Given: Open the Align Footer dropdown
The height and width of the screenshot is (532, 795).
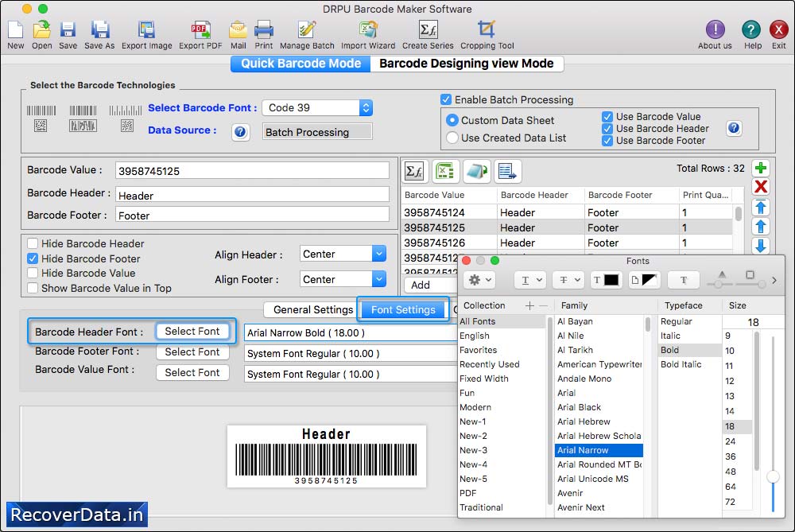Looking at the screenshot, I should coord(343,279).
